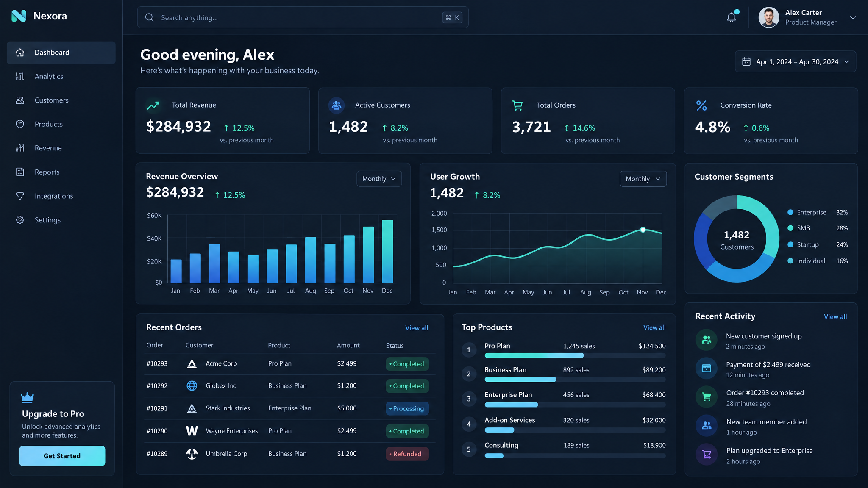Click the Dashboard home icon
Screen dimensions: 868x488
pyautogui.click(x=20, y=53)
